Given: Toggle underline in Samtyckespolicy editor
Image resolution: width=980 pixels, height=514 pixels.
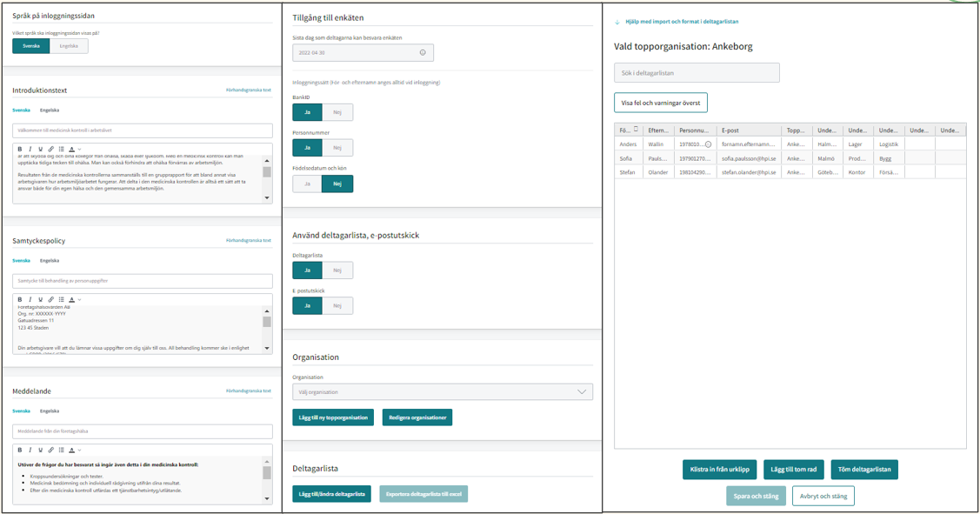Looking at the screenshot, I should click(41, 299).
